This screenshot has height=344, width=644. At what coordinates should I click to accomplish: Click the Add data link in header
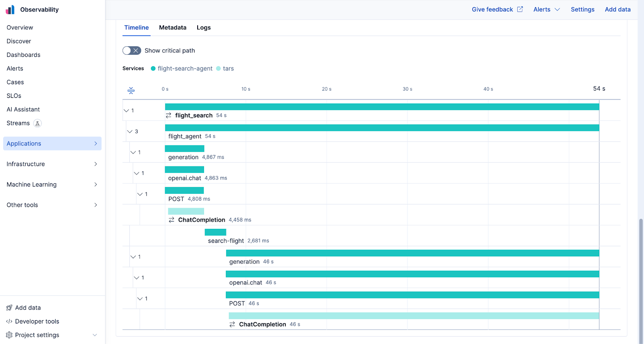(617, 9)
